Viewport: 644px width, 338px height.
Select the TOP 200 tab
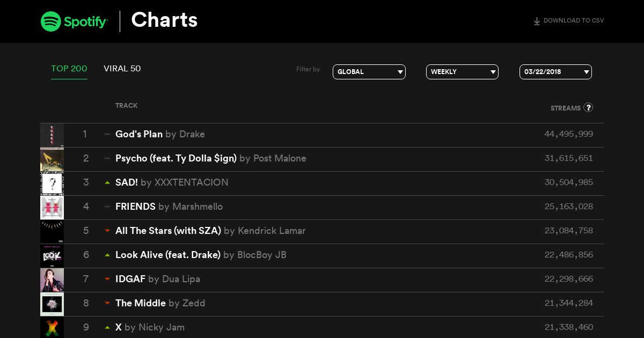69,69
